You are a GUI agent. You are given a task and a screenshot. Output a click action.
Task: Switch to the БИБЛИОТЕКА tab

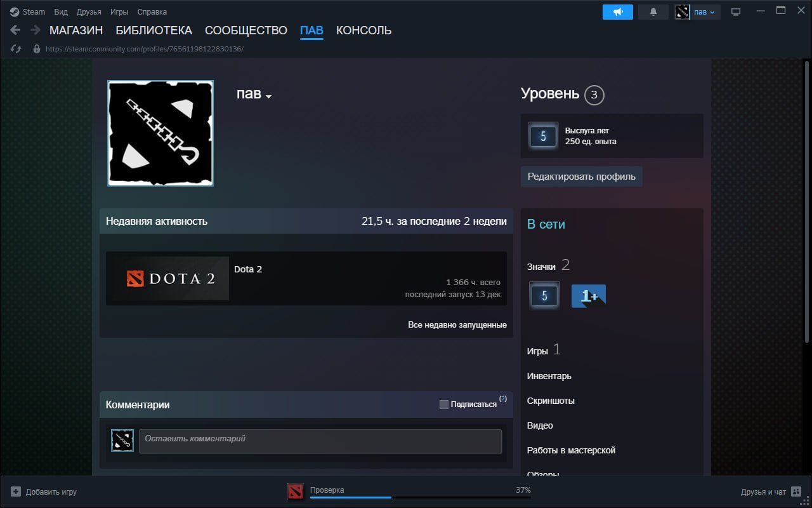point(153,30)
